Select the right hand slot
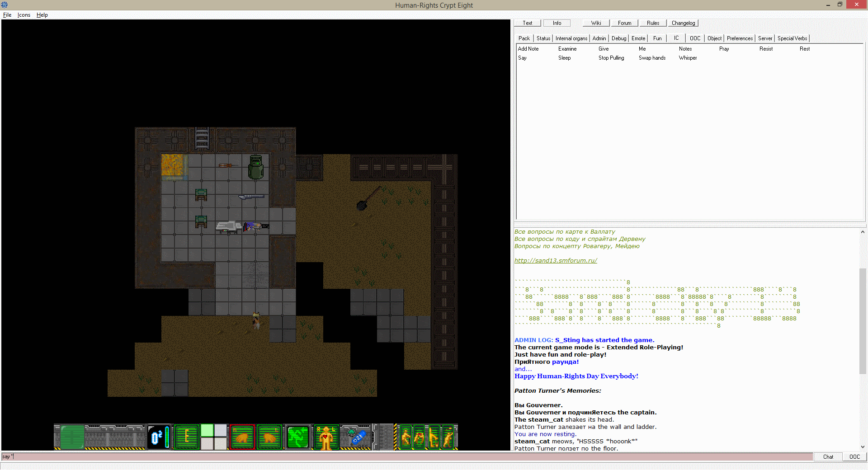 pyautogui.click(x=242, y=437)
